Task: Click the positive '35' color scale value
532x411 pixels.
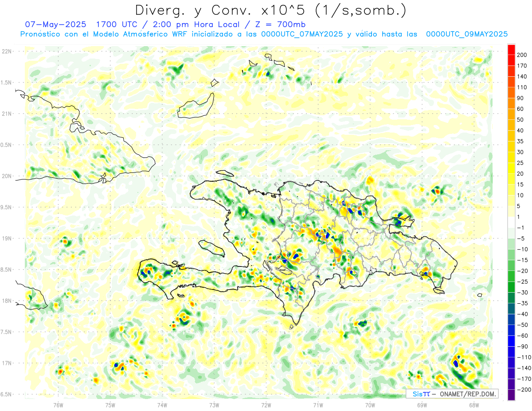Action: click(x=521, y=141)
